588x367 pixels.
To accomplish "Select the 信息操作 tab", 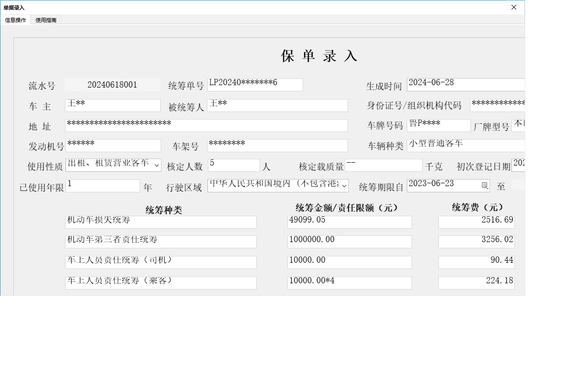I will tap(16, 20).
